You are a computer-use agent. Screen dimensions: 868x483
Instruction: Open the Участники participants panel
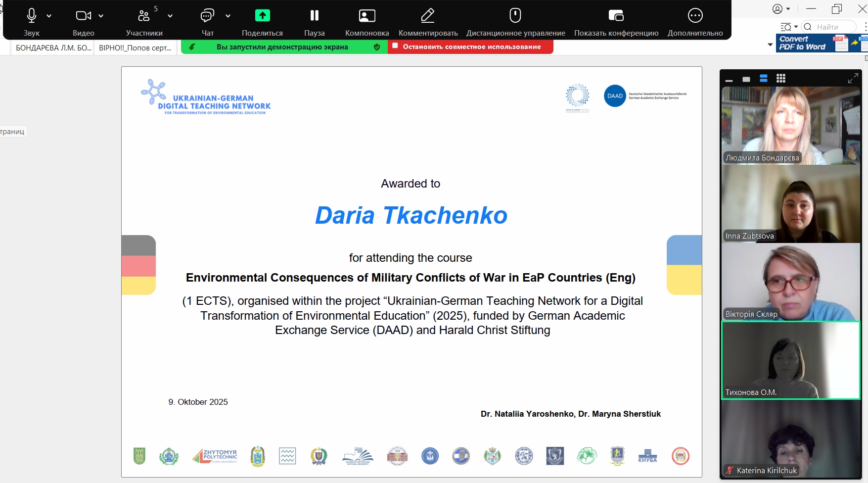tap(144, 16)
